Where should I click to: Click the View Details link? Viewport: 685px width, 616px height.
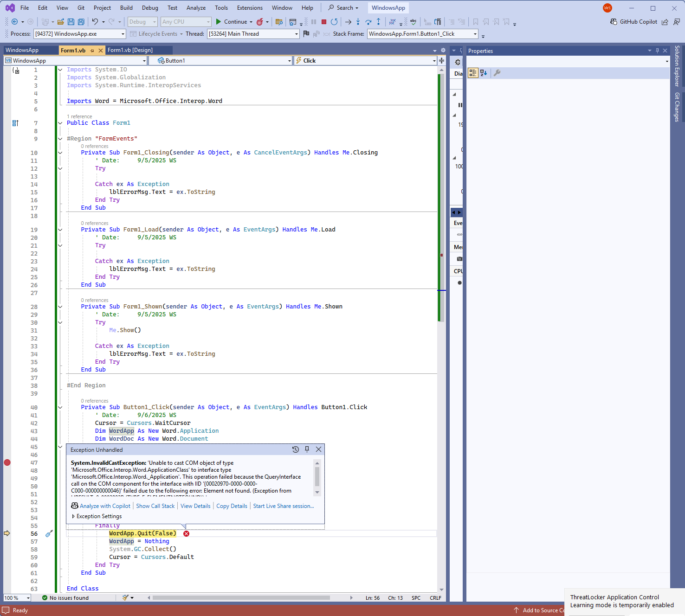pyautogui.click(x=195, y=506)
